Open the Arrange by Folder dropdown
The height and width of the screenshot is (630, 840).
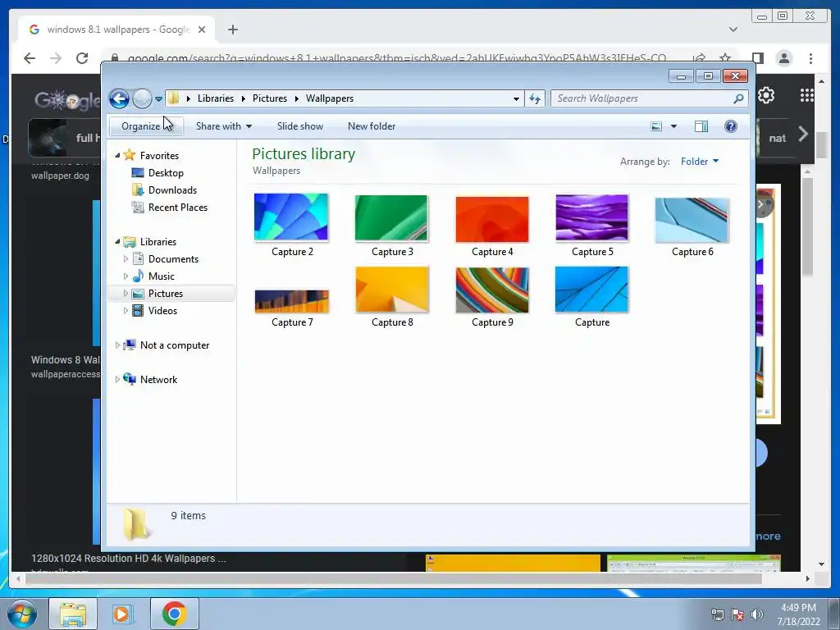pyautogui.click(x=700, y=162)
